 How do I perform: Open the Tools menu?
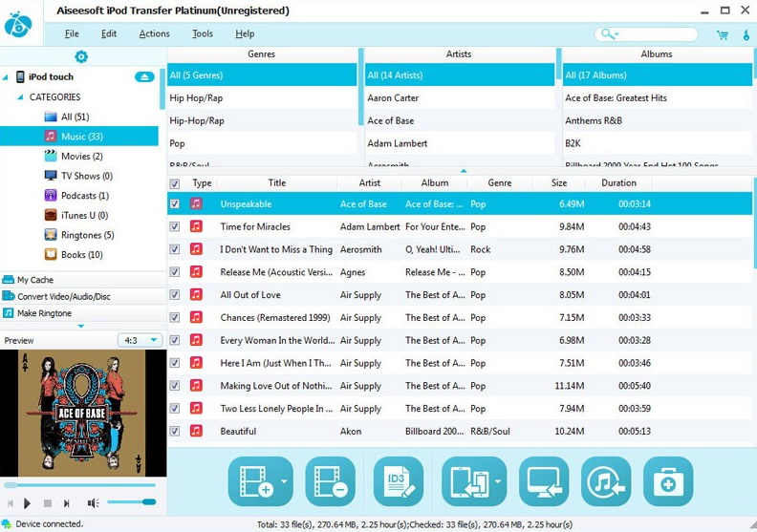click(203, 33)
